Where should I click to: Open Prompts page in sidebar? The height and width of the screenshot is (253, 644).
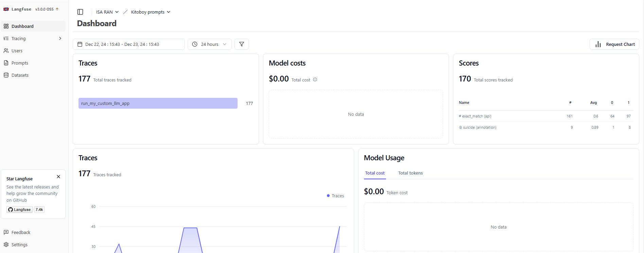tap(19, 63)
